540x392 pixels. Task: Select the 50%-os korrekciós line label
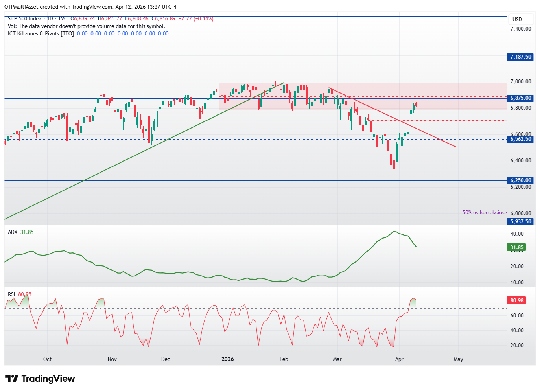coord(483,212)
